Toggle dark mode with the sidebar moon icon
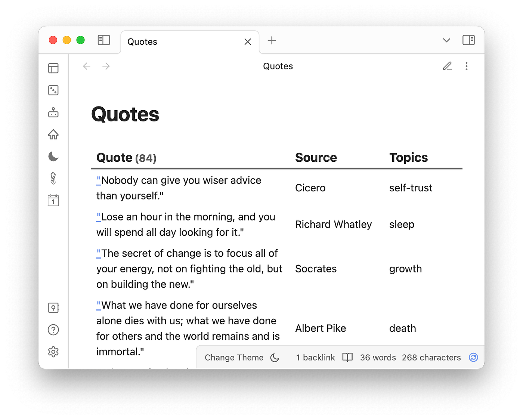This screenshot has width=523, height=420. point(53,157)
